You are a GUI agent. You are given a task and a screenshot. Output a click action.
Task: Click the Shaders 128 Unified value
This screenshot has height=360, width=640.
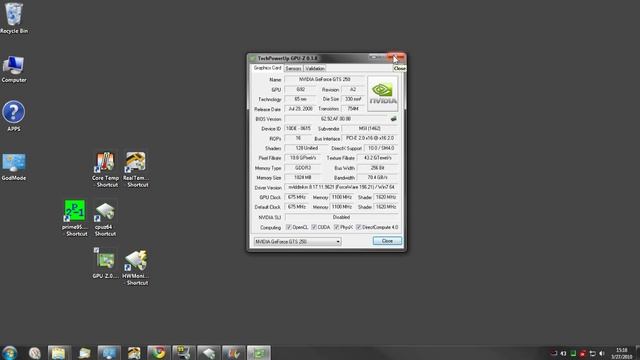pyautogui.click(x=307, y=148)
